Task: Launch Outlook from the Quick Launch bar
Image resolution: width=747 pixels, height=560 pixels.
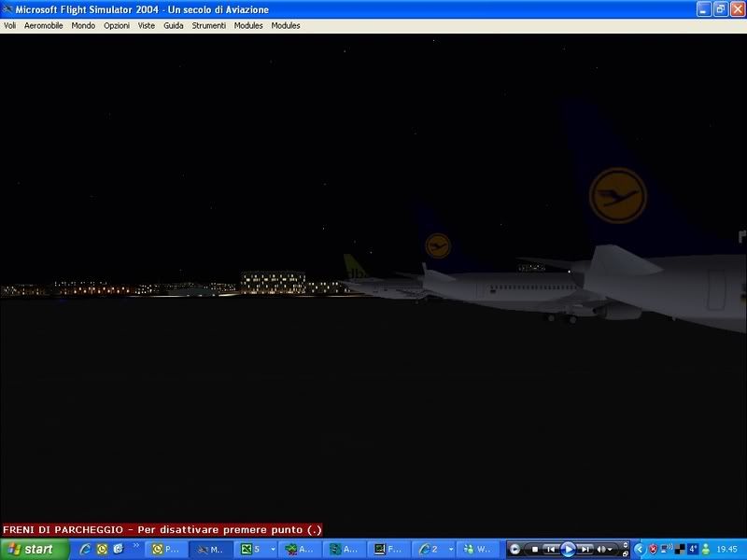Action: point(102,550)
